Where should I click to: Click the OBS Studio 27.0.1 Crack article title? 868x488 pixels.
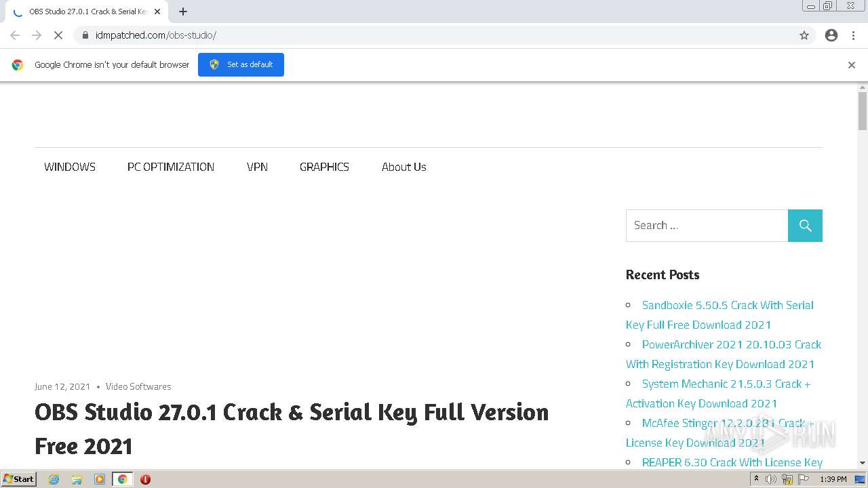292,428
